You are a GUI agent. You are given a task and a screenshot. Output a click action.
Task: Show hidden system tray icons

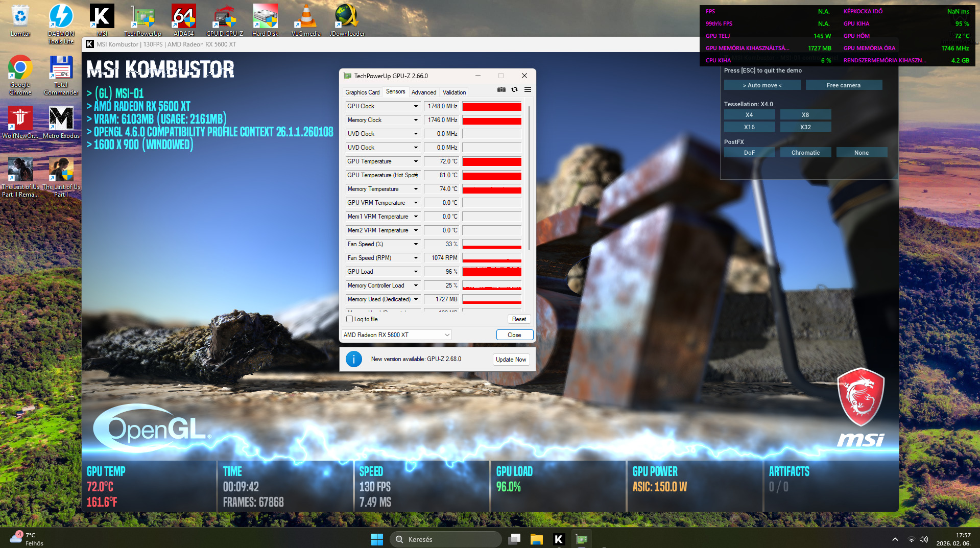click(x=895, y=539)
